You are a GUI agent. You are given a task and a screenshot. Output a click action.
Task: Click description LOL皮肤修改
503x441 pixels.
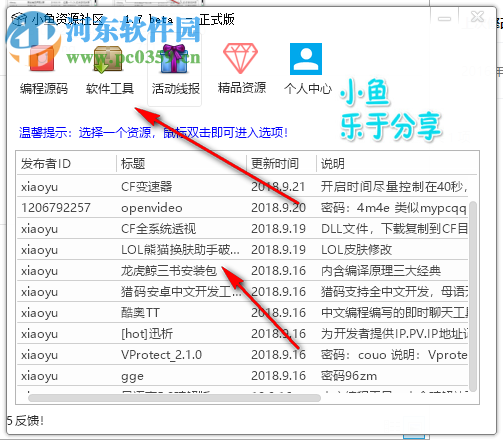click(x=356, y=250)
